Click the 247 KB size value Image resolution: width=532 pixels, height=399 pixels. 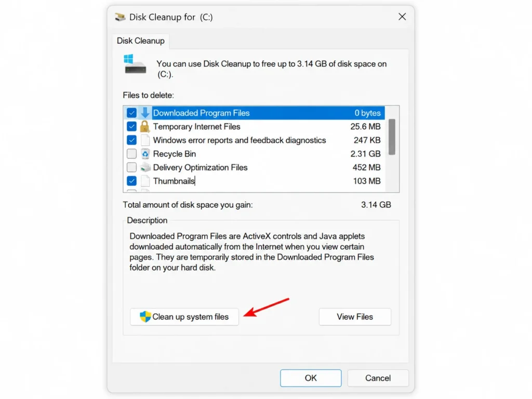pyautogui.click(x=367, y=140)
